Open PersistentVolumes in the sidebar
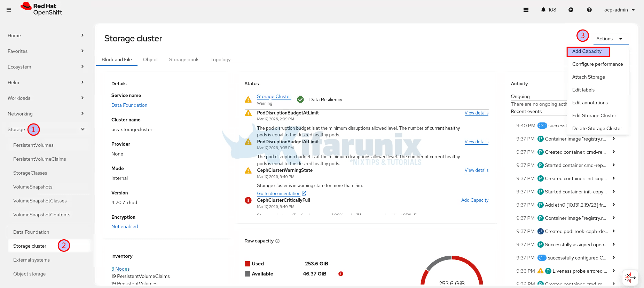644x288 pixels. point(49,145)
